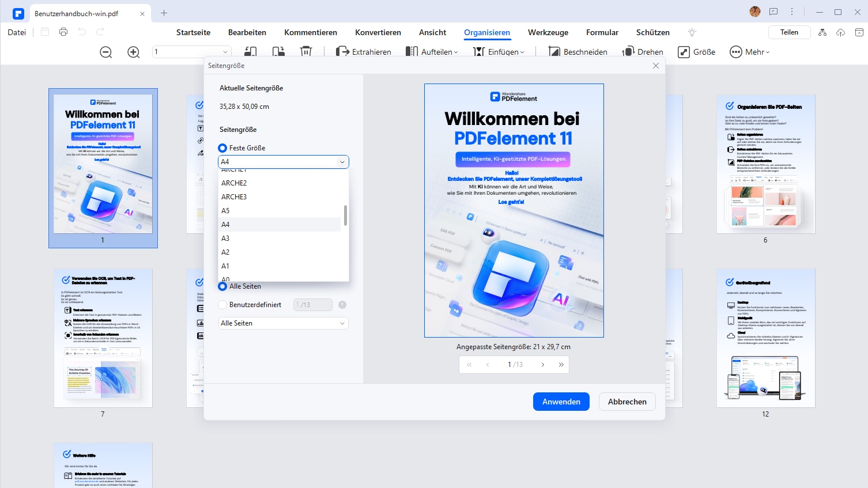
Task: Select the Feste Größe radio button
Action: (x=222, y=148)
